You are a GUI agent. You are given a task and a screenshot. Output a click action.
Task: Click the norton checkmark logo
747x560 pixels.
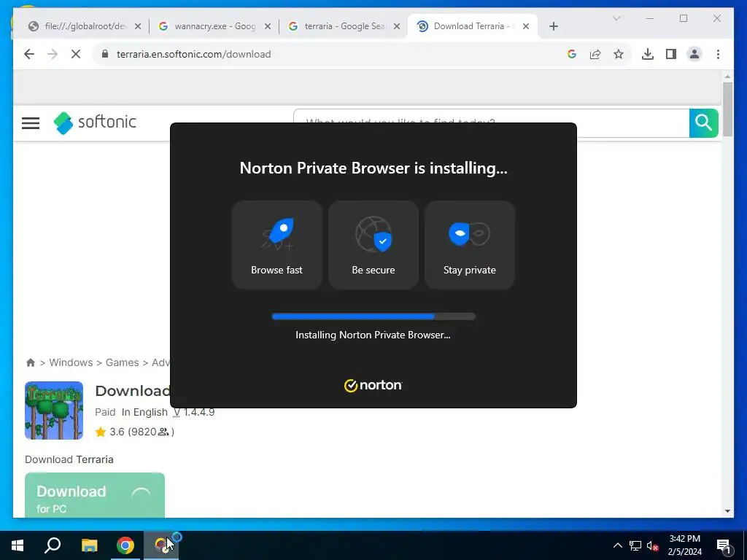click(373, 385)
